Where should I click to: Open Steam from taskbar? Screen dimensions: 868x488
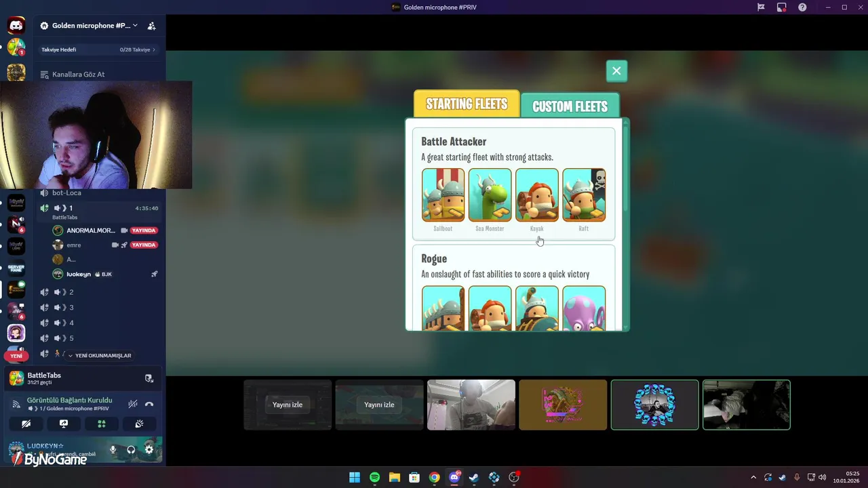coord(474,477)
